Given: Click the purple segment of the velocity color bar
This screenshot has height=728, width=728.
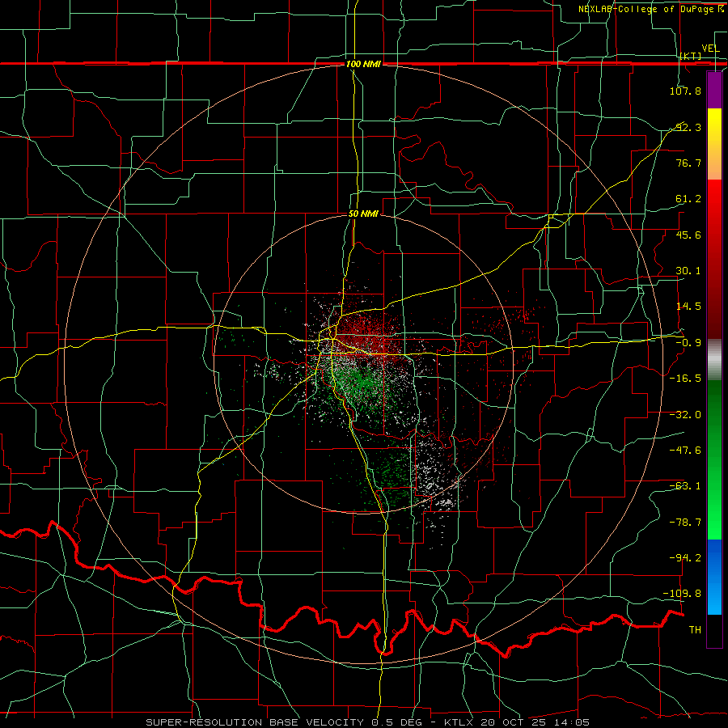Looking at the screenshot, I should point(714,91).
